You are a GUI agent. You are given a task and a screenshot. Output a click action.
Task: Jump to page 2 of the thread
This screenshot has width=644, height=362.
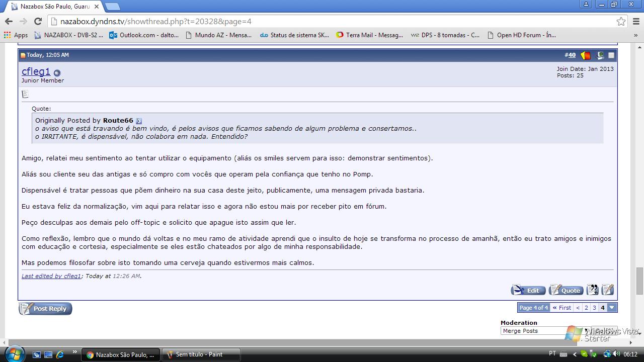(586, 308)
